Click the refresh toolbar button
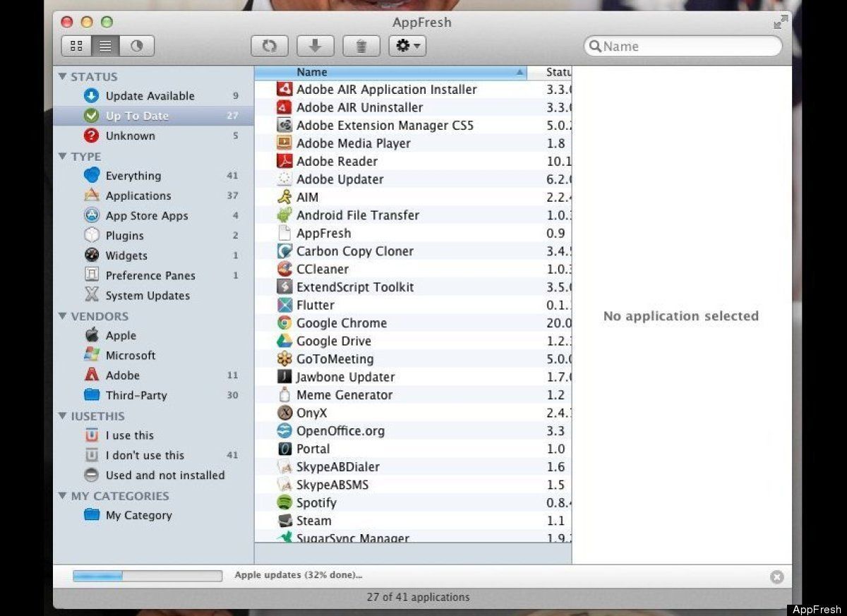847x616 pixels. [270, 47]
